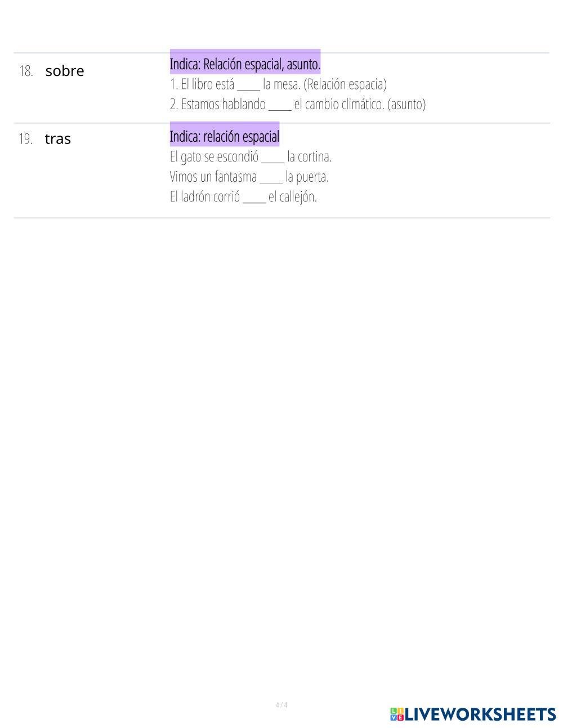Click the "(Relación espacia)" hint text

345,84
